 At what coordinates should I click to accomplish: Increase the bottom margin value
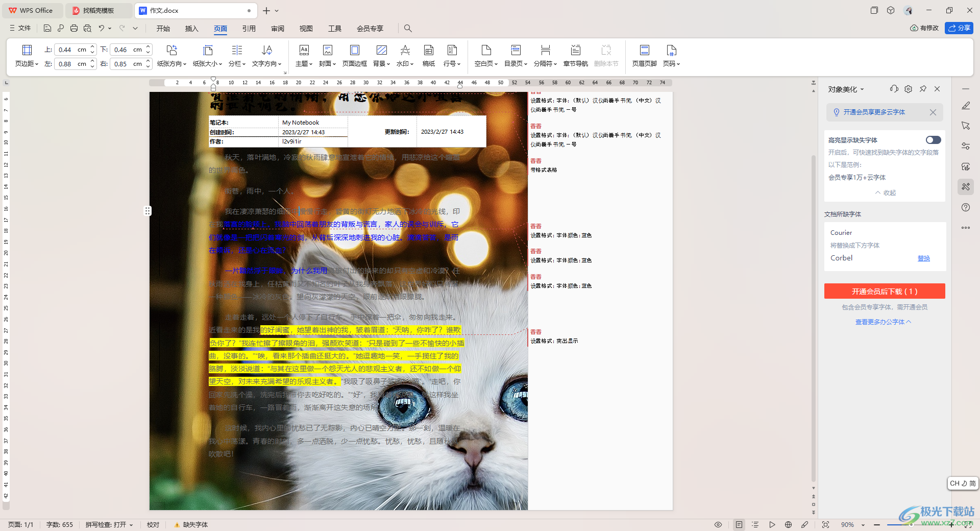148,47
